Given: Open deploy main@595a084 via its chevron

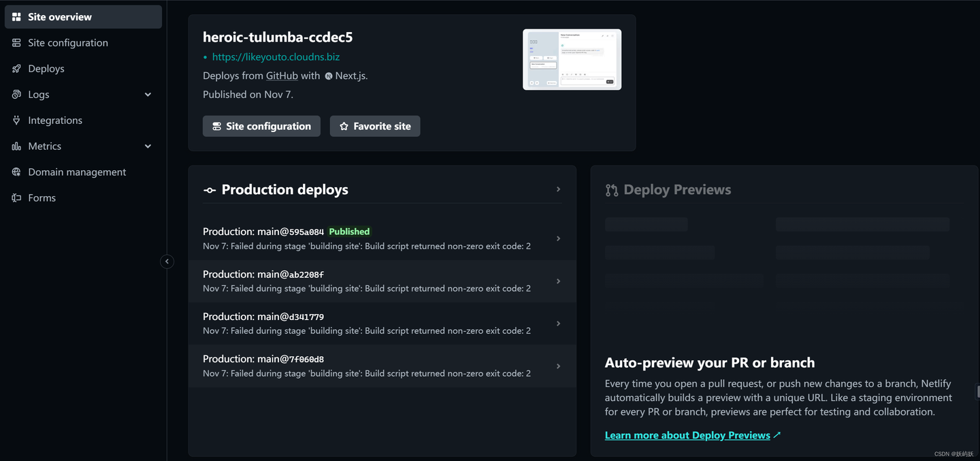Looking at the screenshot, I should point(558,238).
